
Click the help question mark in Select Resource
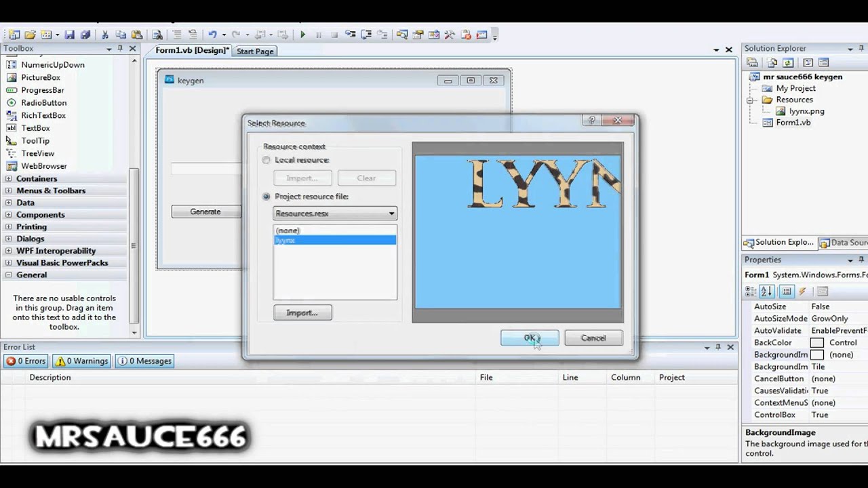click(x=592, y=121)
